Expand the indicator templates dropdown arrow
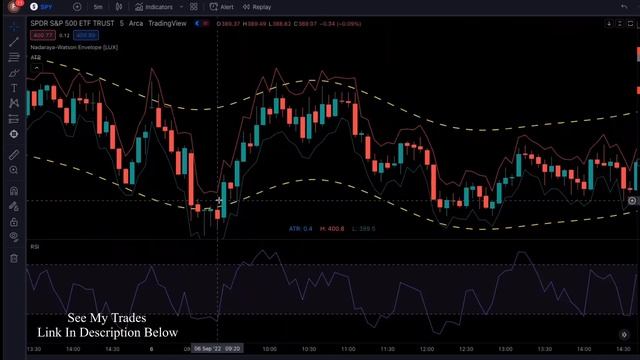 click(x=181, y=7)
